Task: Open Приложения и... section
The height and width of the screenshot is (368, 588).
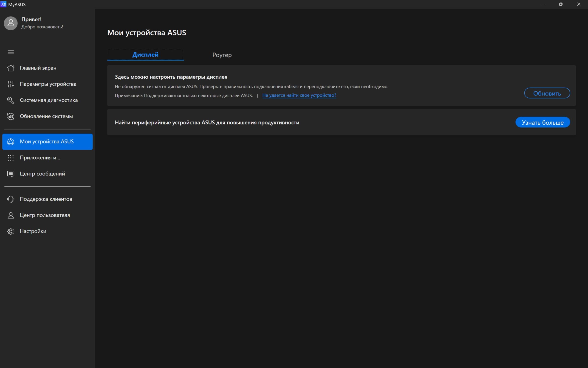Action: (47, 158)
